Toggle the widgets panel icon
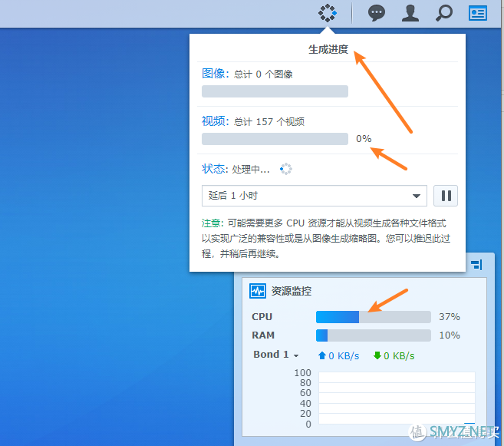 (478, 14)
